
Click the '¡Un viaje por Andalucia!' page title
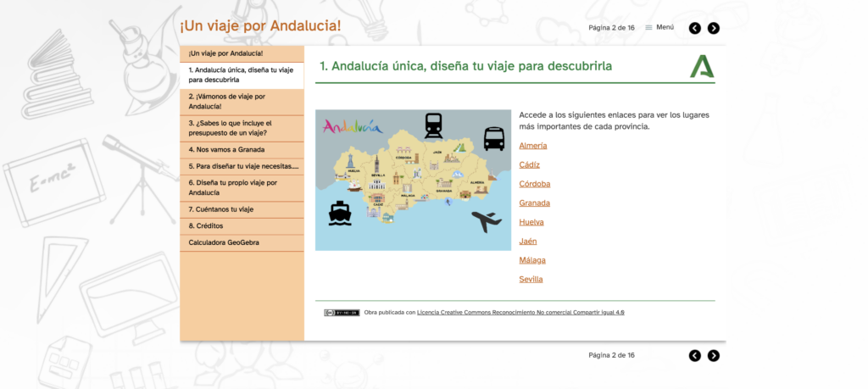point(260,25)
